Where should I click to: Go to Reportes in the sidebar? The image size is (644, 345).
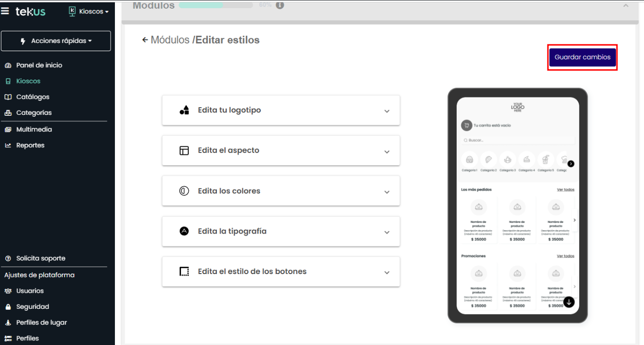pyautogui.click(x=30, y=145)
